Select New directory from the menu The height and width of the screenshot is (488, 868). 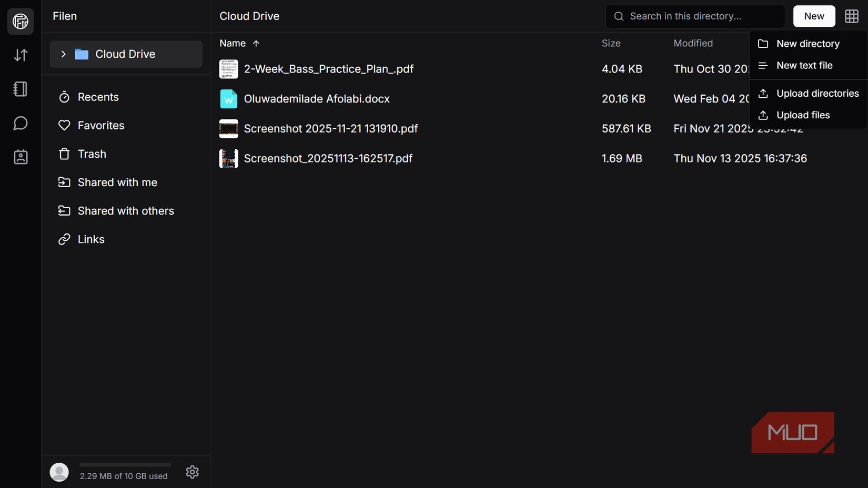click(808, 44)
